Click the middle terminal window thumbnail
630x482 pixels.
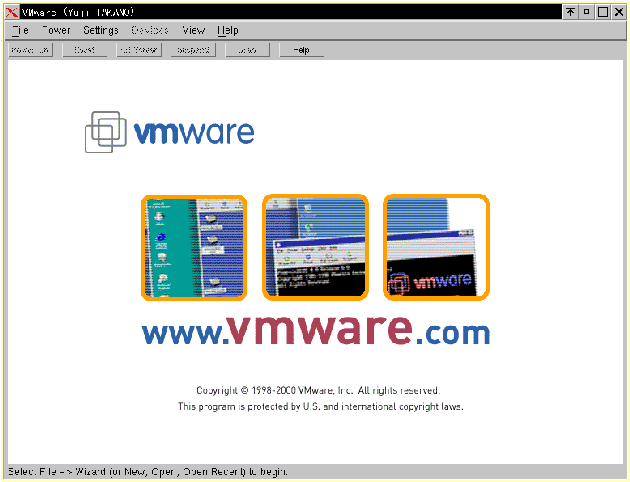[315, 248]
